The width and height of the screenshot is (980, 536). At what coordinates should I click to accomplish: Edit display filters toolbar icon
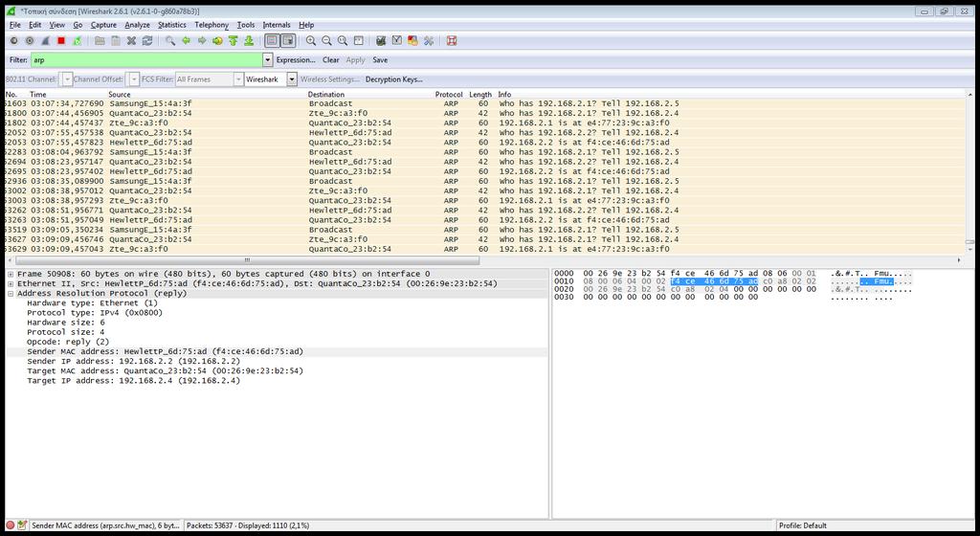397,40
